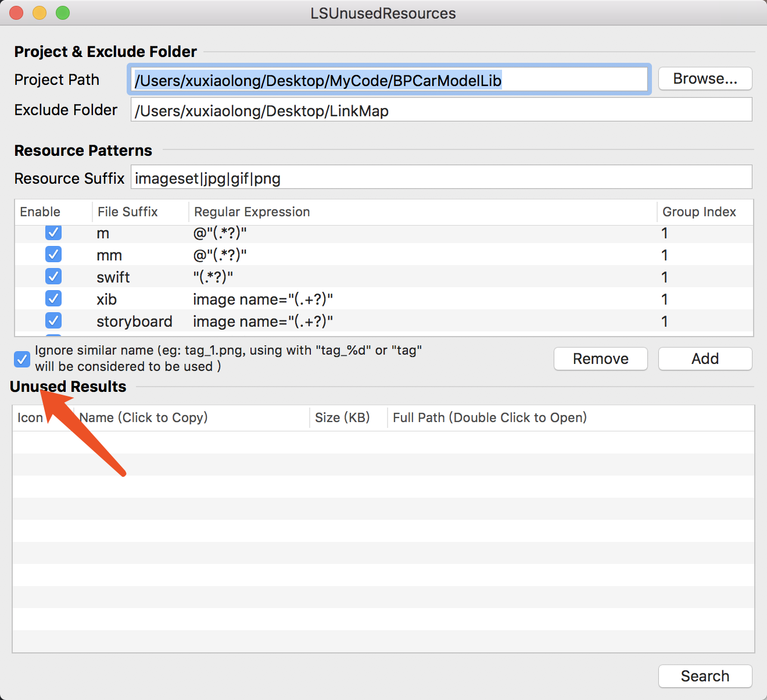Click group index 1 in m row
The height and width of the screenshot is (700, 767).
664,233
